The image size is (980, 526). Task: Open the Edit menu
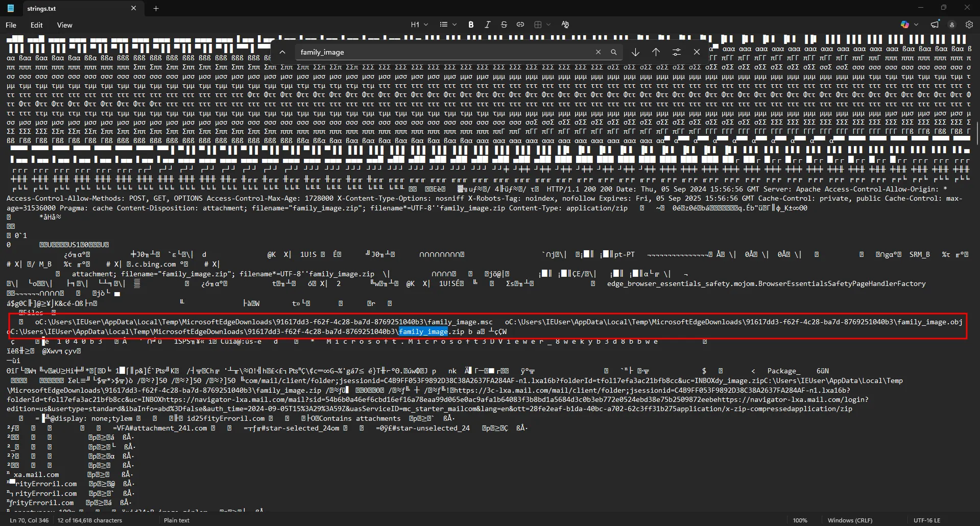click(x=36, y=25)
